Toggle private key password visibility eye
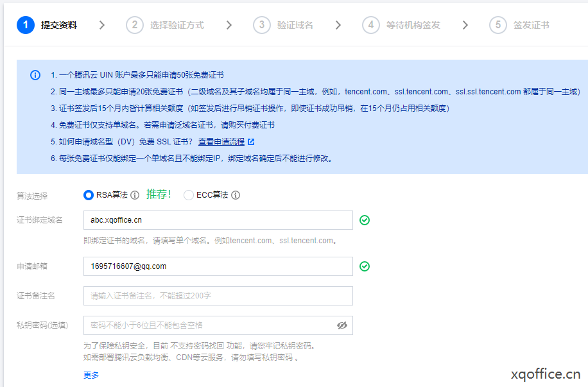Screen dimensions: 588x387 pos(342,325)
